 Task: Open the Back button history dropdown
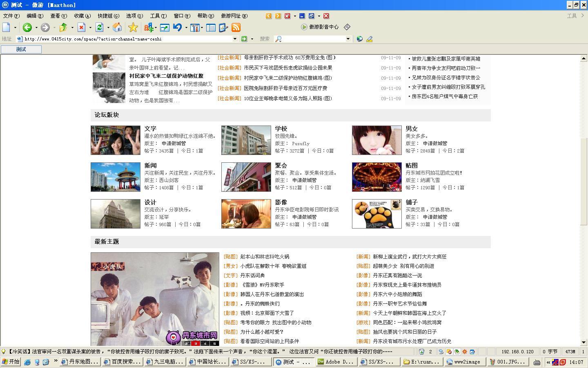(x=36, y=27)
